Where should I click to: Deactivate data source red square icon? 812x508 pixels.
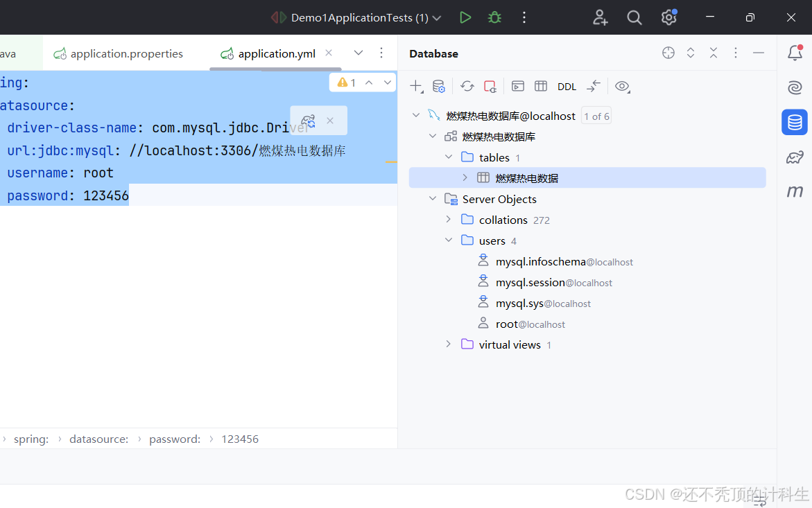(x=490, y=87)
